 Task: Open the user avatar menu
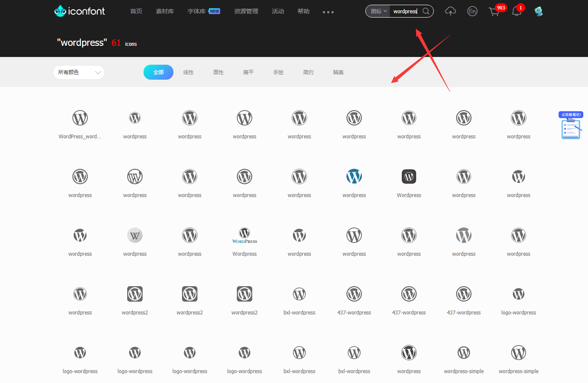pos(539,11)
